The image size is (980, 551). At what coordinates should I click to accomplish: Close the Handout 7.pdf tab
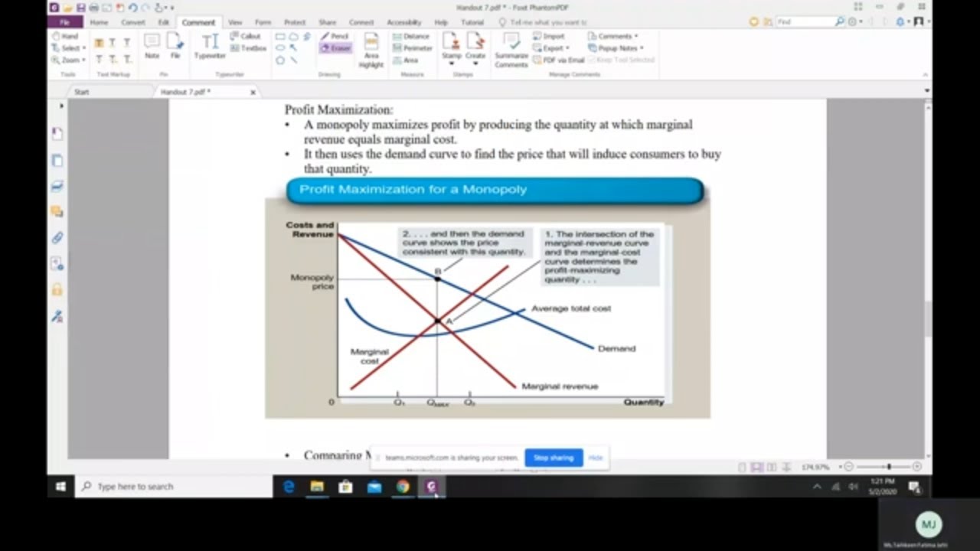point(253,93)
